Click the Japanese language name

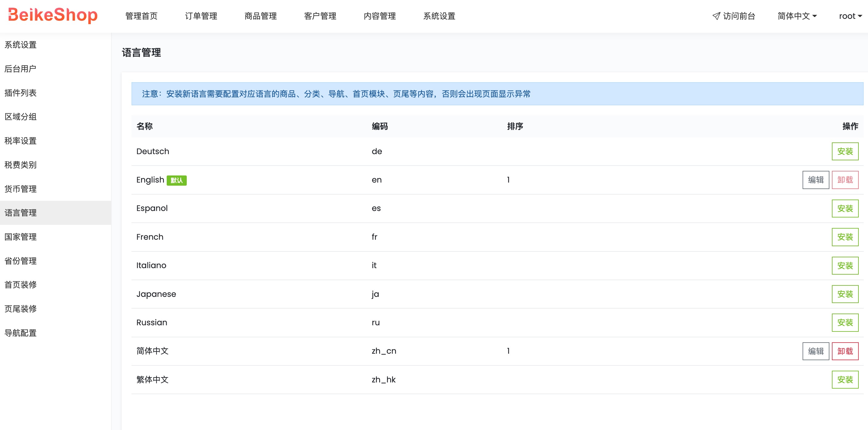coord(156,294)
